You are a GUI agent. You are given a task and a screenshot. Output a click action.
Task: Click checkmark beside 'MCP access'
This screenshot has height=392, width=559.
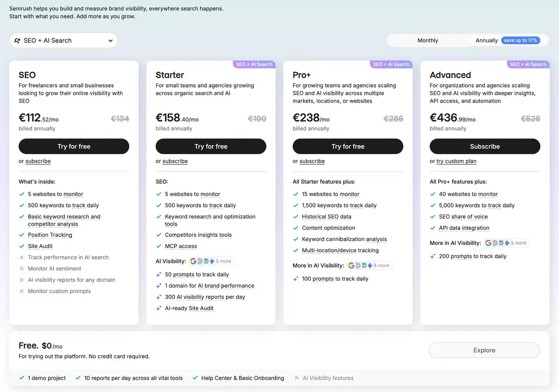click(158, 246)
